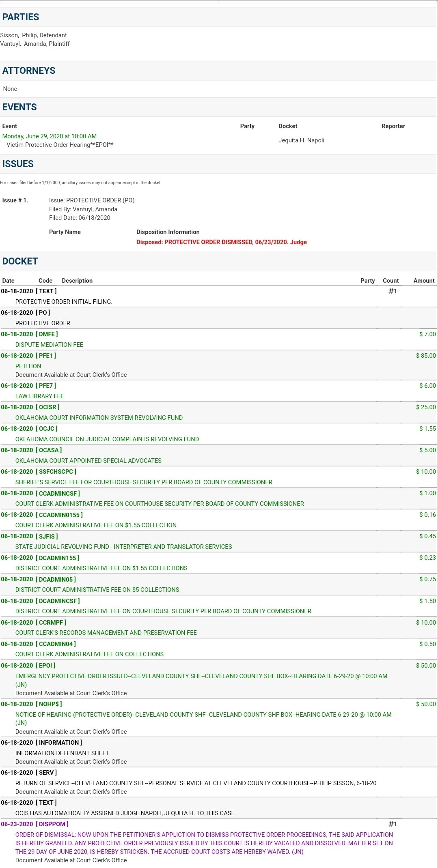This screenshot has width=438, height=868.
Task: Click the docket Code column header
Action: [45, 281]
